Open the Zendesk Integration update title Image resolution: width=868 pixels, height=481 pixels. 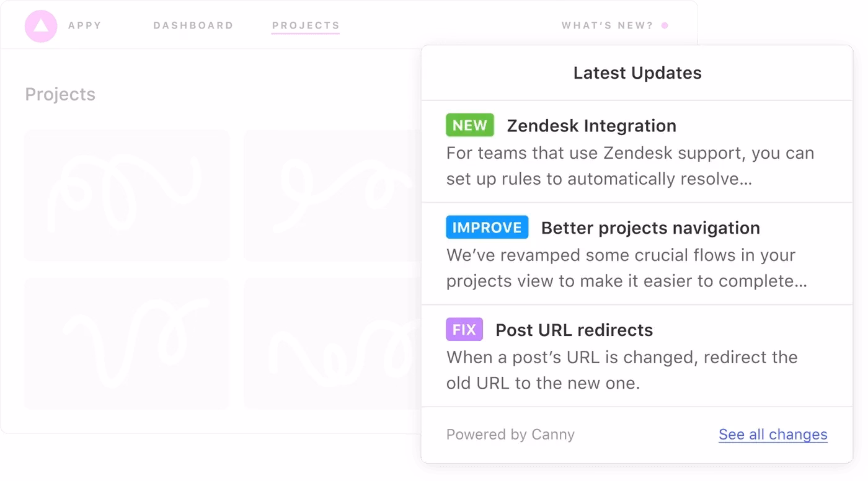click(591, 126)
